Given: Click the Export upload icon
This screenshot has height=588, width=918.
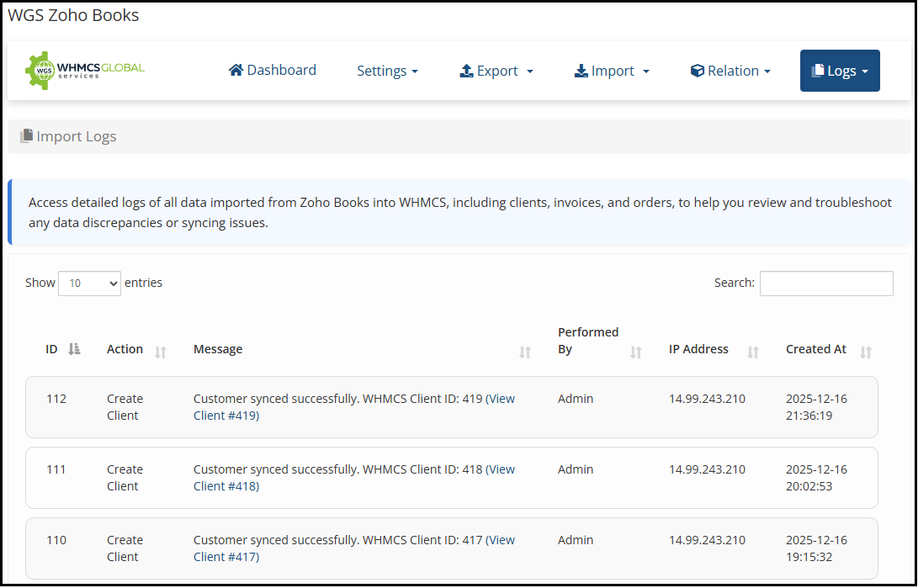Looking at the screenshot, I should (466, 72).
